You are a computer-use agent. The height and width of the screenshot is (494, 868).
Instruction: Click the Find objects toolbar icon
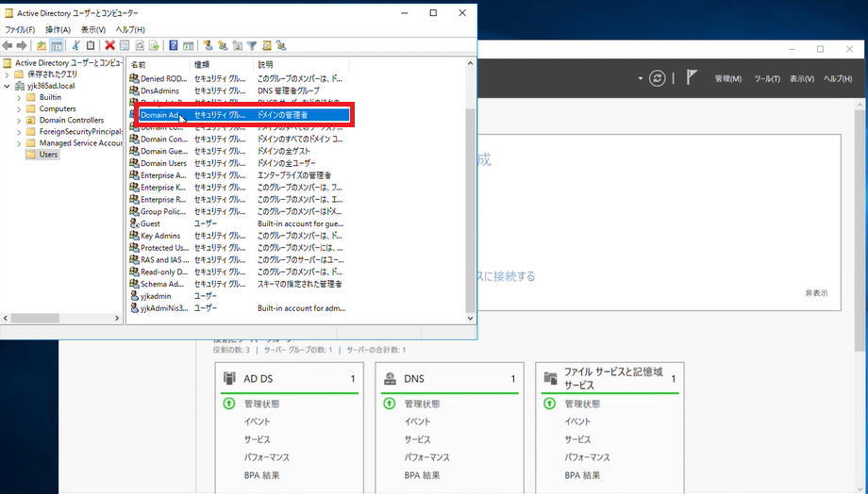coord(267,45)
